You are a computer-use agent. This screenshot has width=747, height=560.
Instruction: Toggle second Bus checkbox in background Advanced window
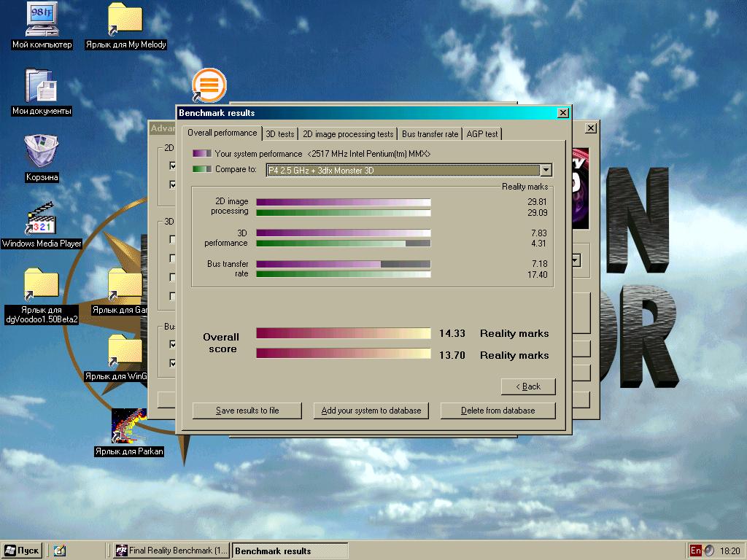pos(172,363)
